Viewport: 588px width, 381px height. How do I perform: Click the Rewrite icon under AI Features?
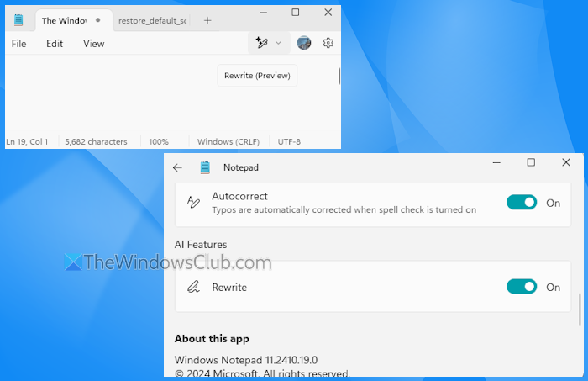[193, 287]
